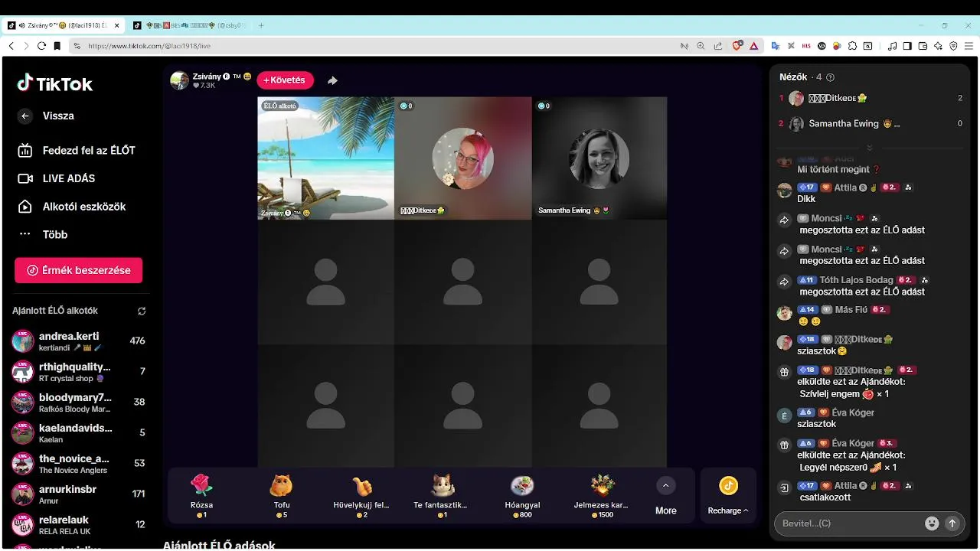Go back using the Vissza arrow
Screen dimensions: 980x551
pyautogui.click(x=25, y=116)
